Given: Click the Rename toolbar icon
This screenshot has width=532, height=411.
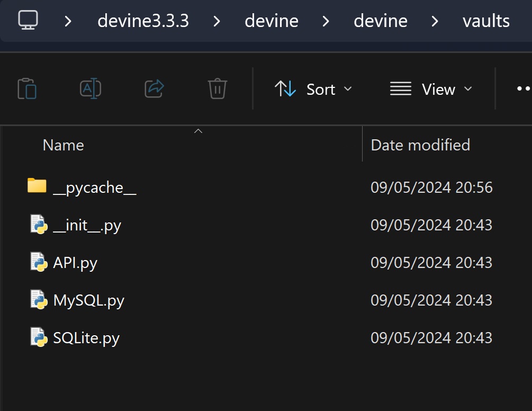Looking at the screenshot, I should tap(91, 88).
